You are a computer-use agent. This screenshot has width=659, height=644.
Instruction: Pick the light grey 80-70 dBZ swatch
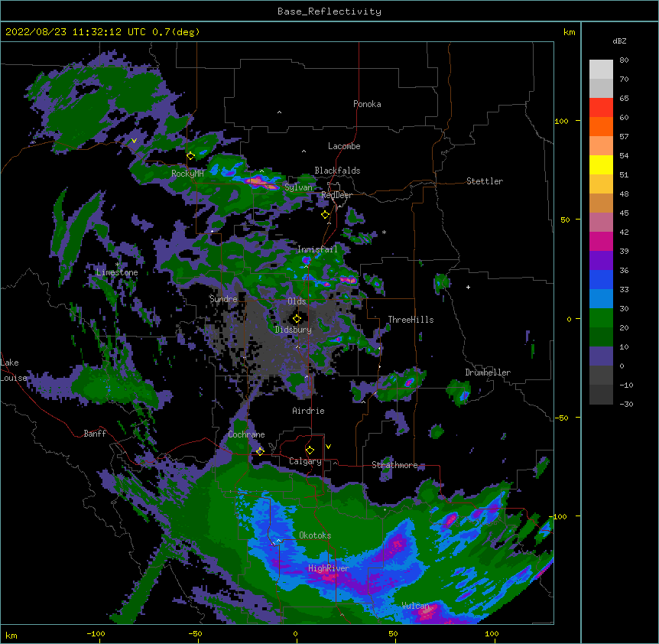tap(601, 70)
